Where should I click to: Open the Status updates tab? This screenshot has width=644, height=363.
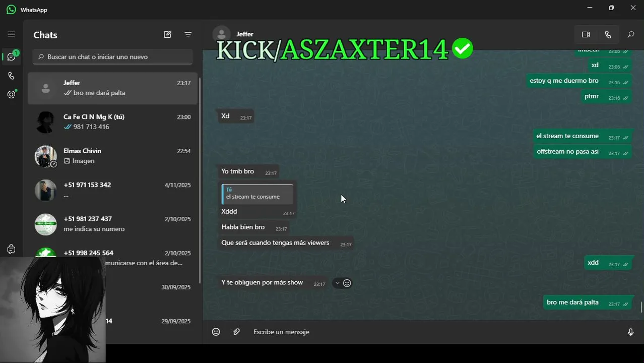tap(11, 94)
